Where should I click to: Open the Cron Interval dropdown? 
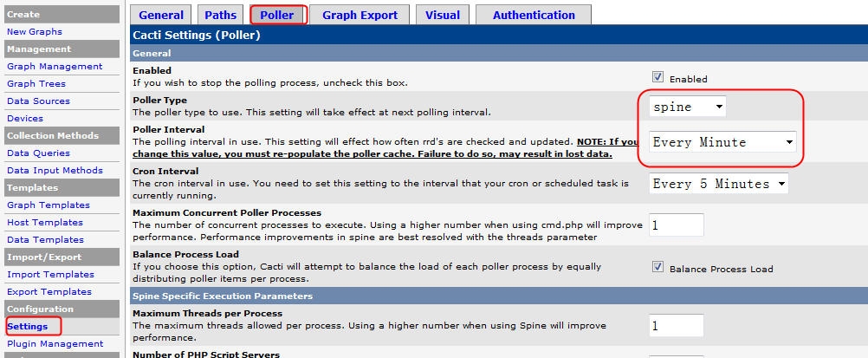coord(719,184)
